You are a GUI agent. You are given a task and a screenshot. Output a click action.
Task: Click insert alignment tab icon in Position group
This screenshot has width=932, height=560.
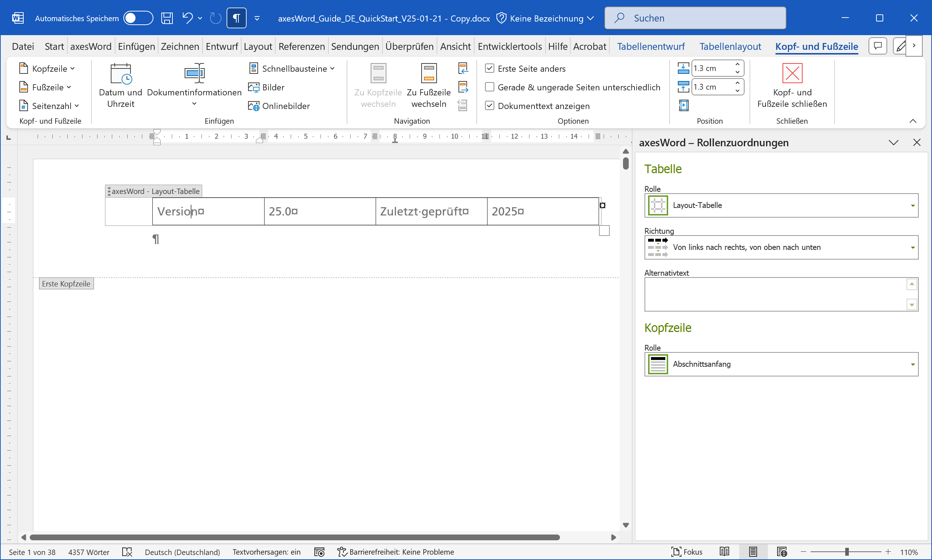click(683, 105)
